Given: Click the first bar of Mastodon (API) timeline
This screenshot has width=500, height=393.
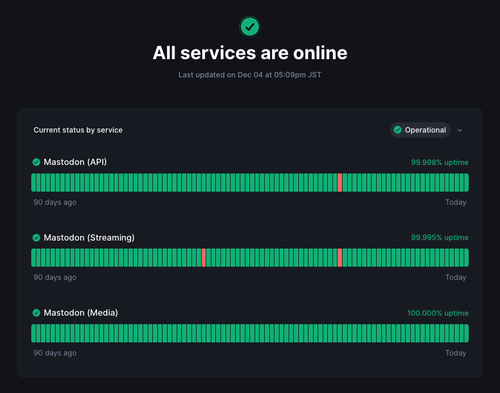Looking at the screenshot, I should tap(33, 183).
